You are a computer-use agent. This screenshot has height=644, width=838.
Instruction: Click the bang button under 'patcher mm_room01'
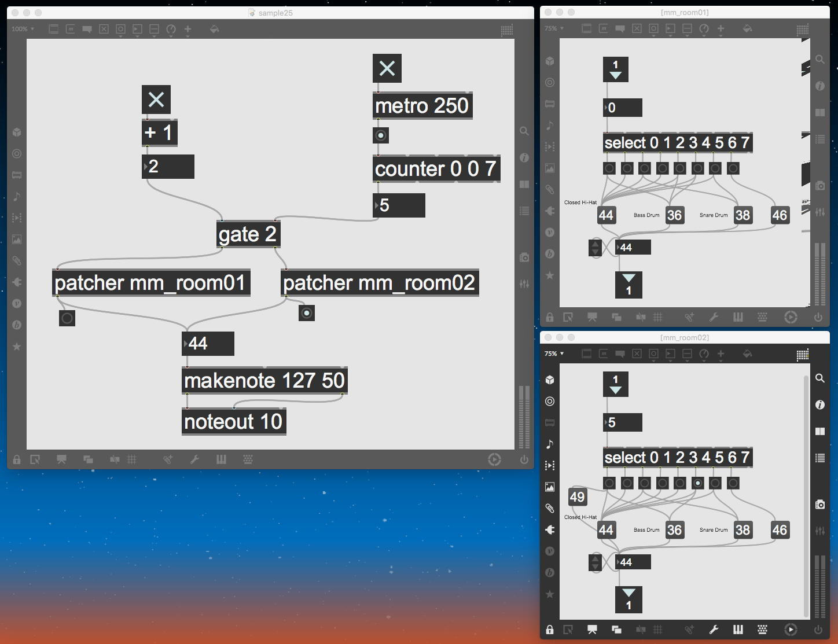coord(67,318)
